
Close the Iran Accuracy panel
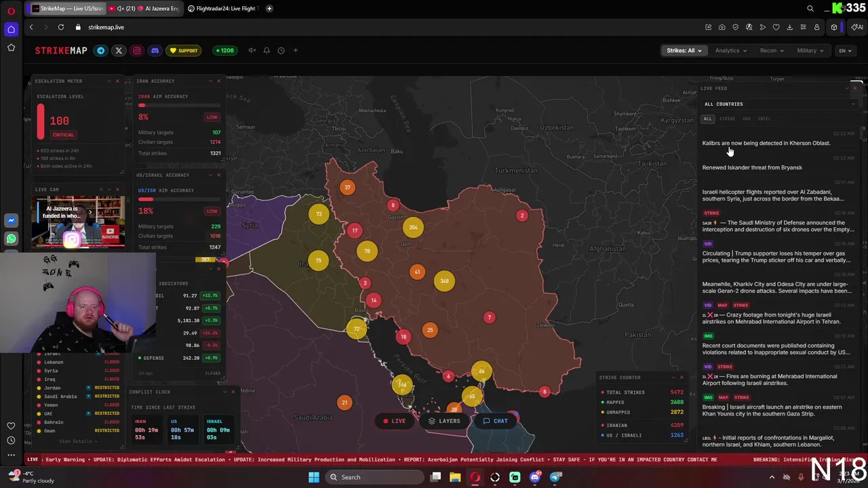[x=218, y=81]
